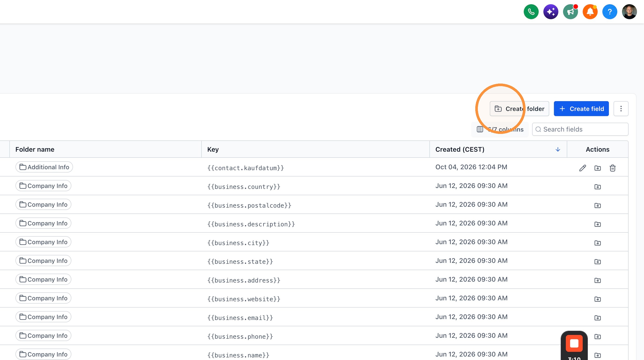Move contact.kaufdatum field to another folder
This screenshot has height=360, width=644.
tap(598, 168)
